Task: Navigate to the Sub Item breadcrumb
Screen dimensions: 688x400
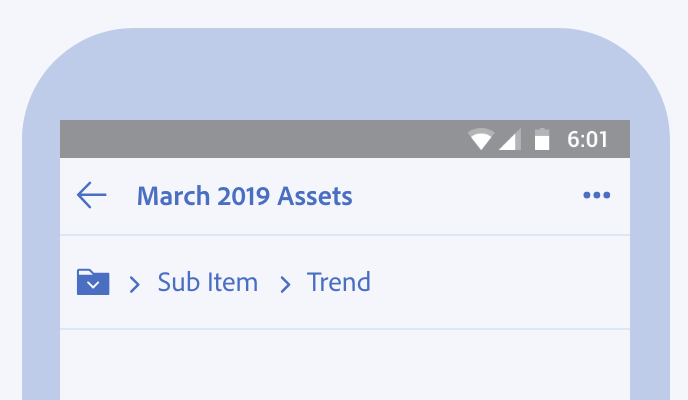Action: (208, 283)
